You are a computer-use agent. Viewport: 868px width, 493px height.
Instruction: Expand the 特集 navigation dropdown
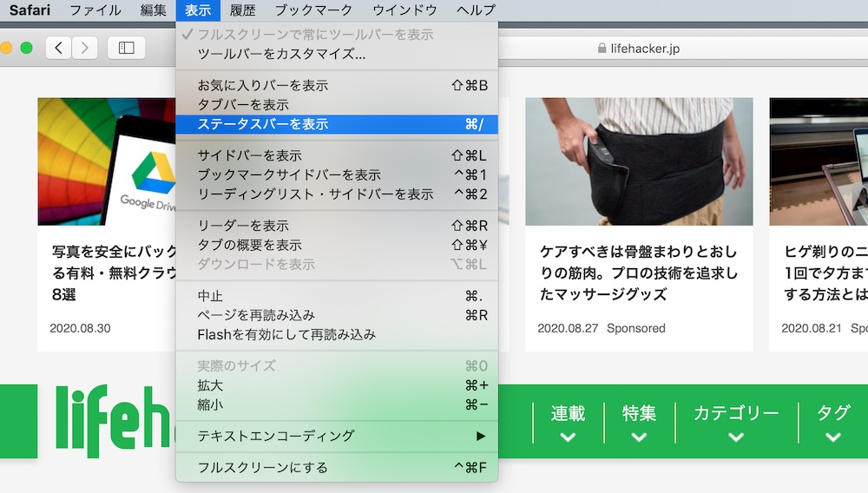639,422
